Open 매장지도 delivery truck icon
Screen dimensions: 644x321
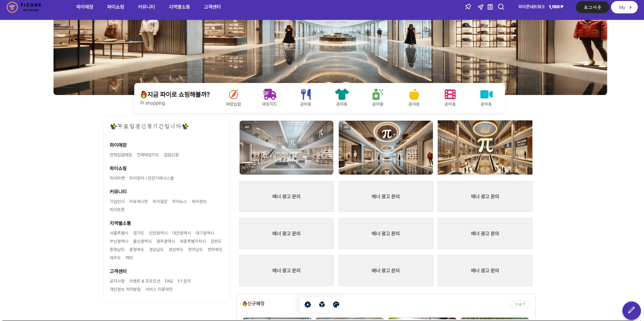pyautogui.click(x=269, y=94)
